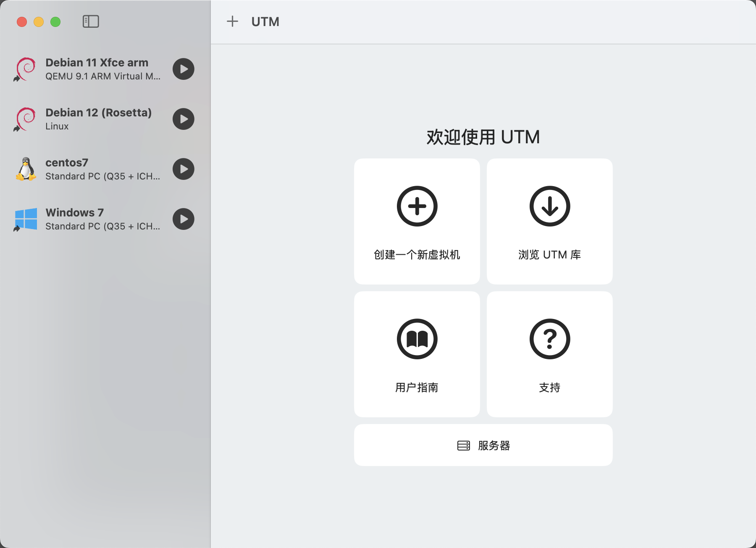
Task: Open 浏览 UTM 库 card
Action: click(550, 221)
